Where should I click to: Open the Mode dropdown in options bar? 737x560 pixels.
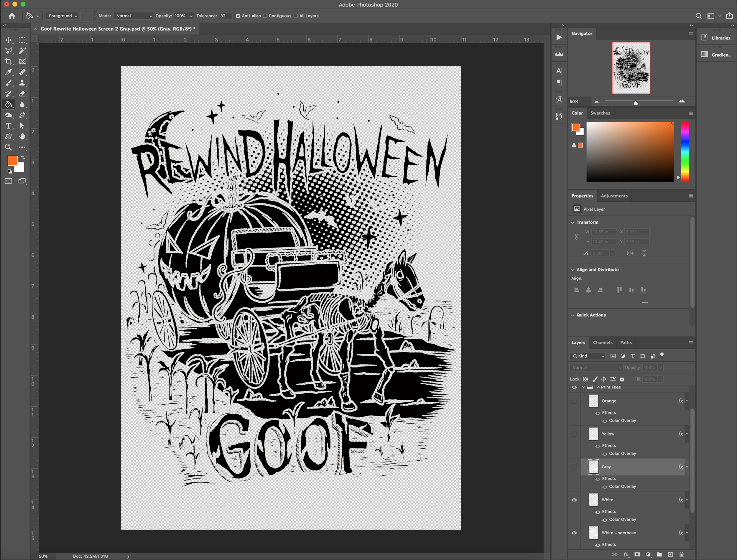point(133,16)
